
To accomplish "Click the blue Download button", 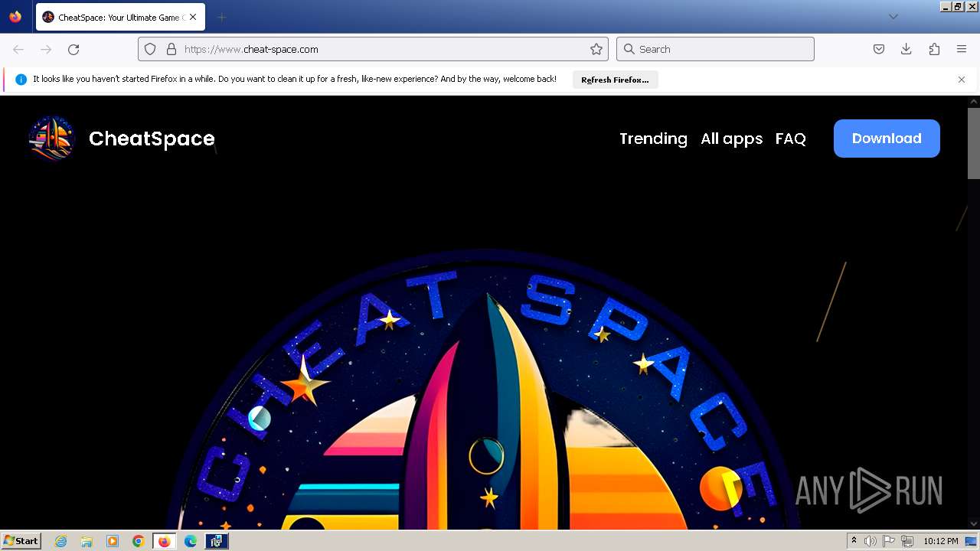I will [887, 139].
